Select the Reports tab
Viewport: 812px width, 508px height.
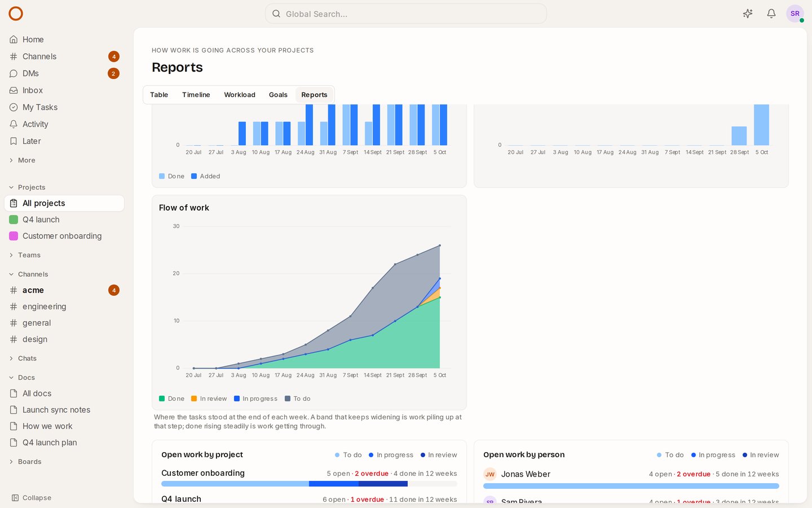(314, 95)
